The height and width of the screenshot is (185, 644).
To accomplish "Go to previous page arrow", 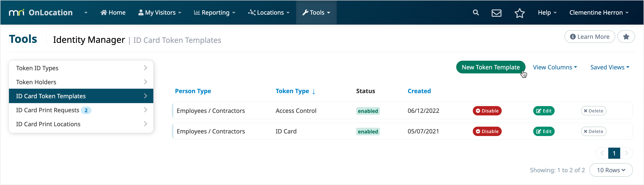I will coord(602,153).
